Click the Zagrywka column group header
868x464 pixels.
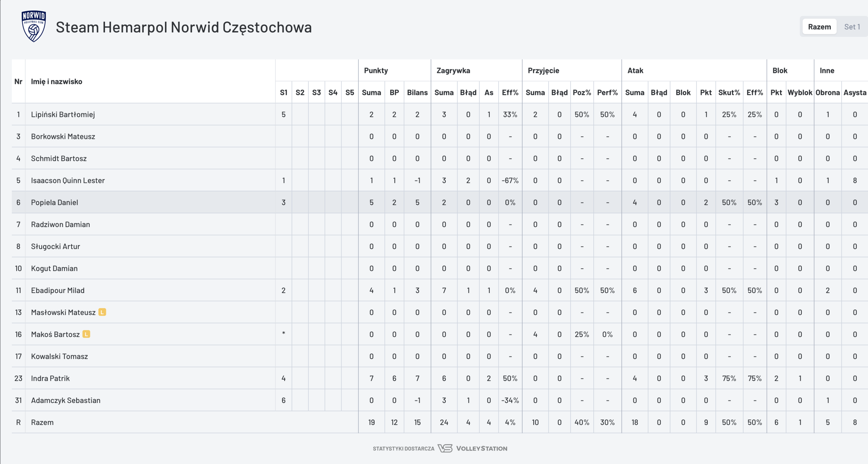(x=453, y=70)
